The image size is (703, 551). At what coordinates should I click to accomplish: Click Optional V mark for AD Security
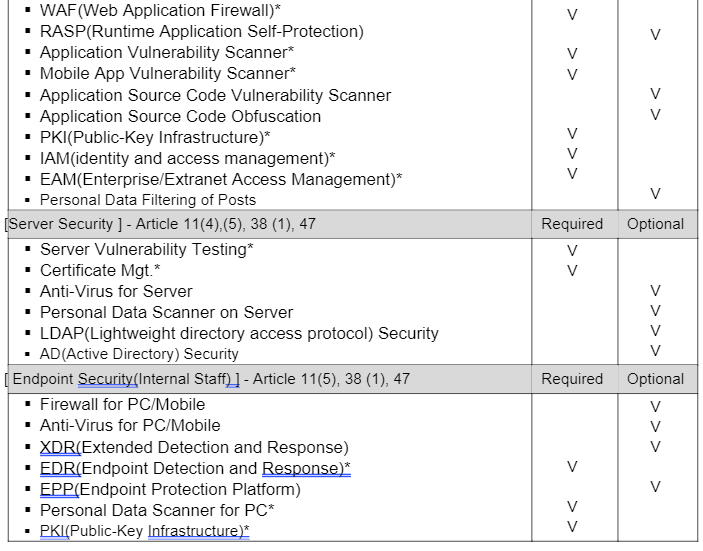tap(655, 351)
